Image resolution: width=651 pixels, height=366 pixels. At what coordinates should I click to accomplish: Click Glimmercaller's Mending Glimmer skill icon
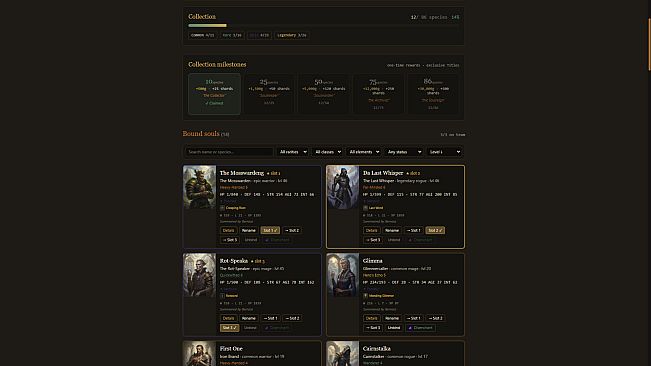[365, 296]
